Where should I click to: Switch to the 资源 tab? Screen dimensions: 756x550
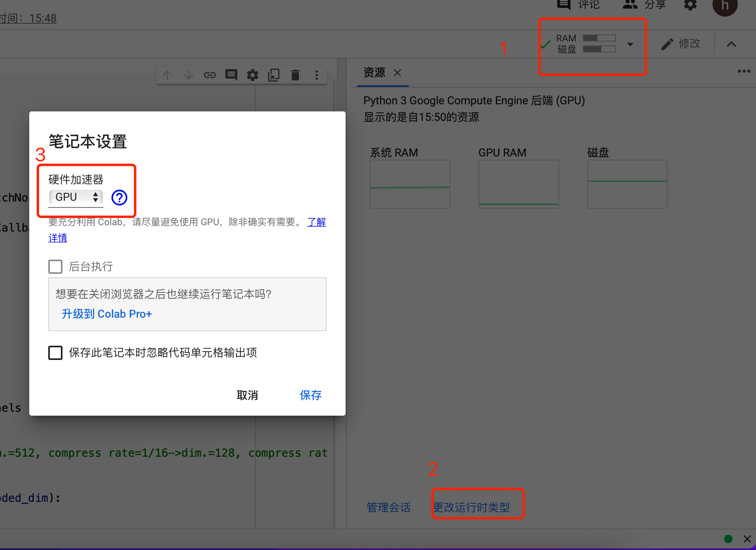[374, 73]
